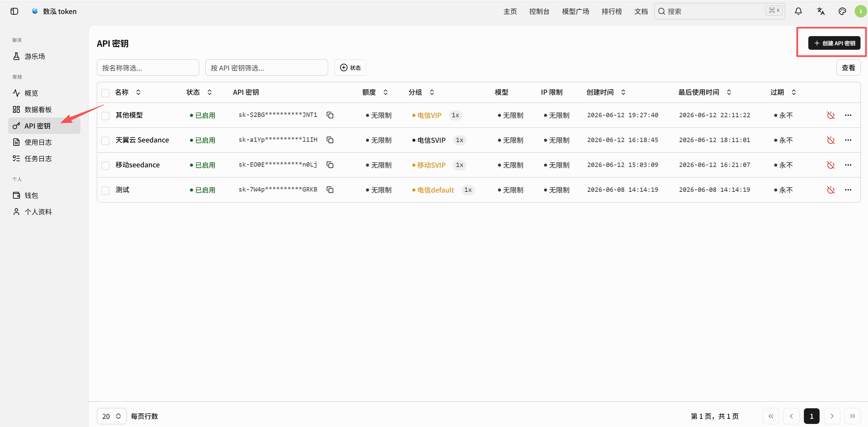Screen dimensions: 868x427
Task: Copy the sk-7W4p API key
Action: pos(330,190)
